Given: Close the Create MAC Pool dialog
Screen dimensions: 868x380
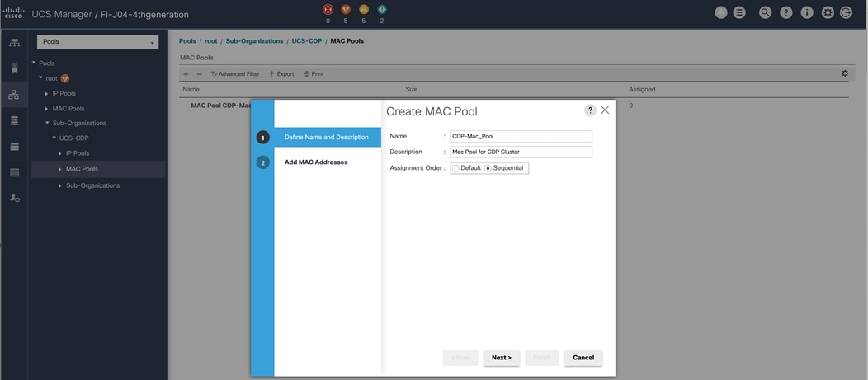Looking at the screenshot, I should pyautogui.click(x=605, y=110).
